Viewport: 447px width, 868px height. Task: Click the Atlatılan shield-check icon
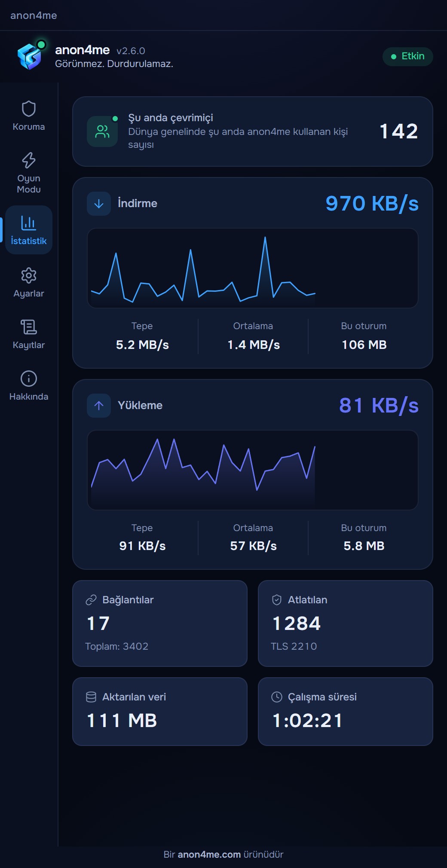tap(277, 600)
